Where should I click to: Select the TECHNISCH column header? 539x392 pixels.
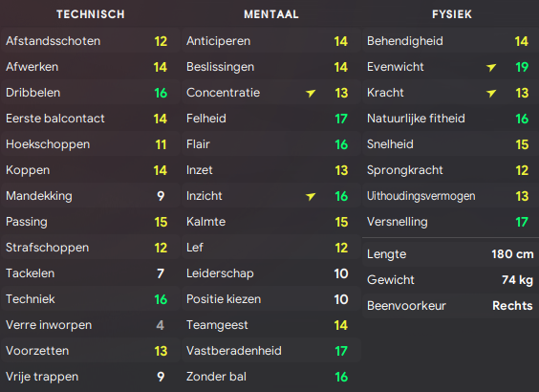[91, 14]
